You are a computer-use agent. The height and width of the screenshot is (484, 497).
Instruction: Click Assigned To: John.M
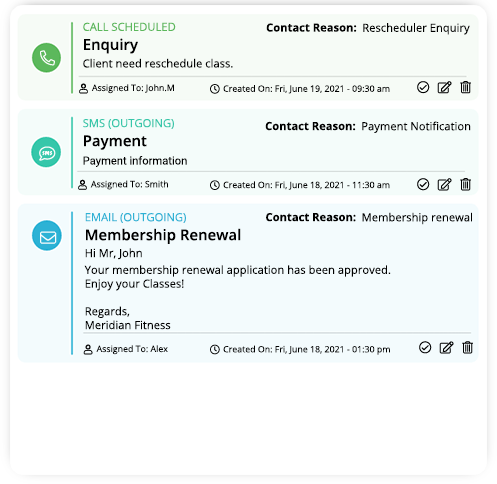point(127,88)
